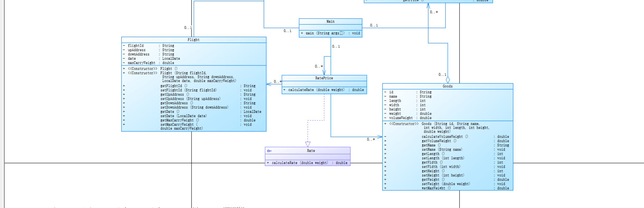The height and width of the screenshot is (208, 644).
Task: Click the aggregation diamond above Goods
Action: pyautogui.click(x=448, y=80)
